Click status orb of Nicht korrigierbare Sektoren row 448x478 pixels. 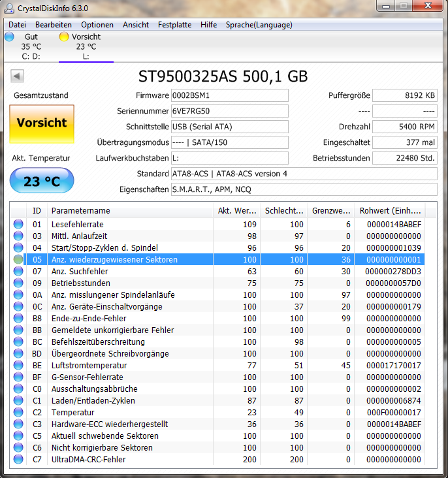click(x=18, y=447)
